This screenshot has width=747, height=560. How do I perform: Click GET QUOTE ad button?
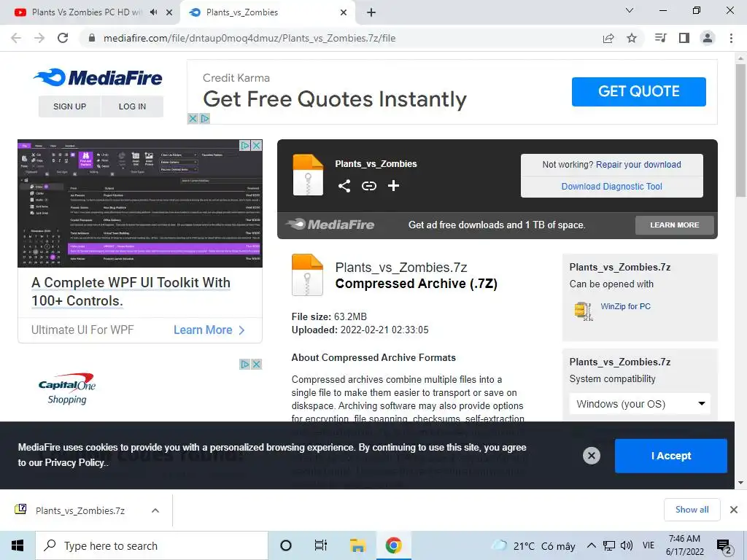click(x=638, y=91)
